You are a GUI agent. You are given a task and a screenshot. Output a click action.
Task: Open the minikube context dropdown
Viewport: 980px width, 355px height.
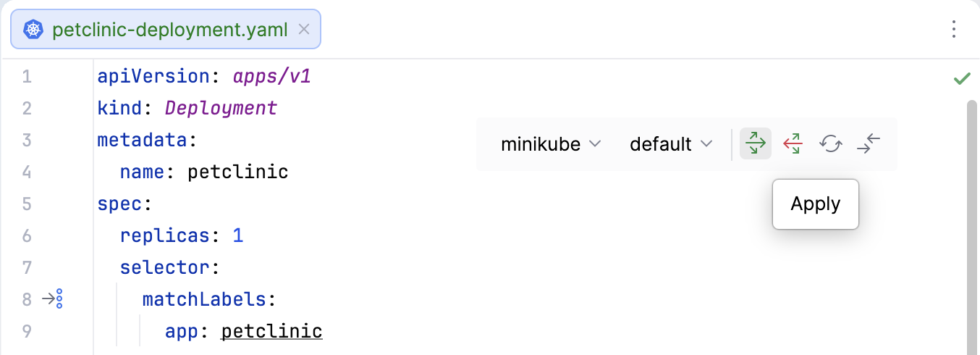550,144
